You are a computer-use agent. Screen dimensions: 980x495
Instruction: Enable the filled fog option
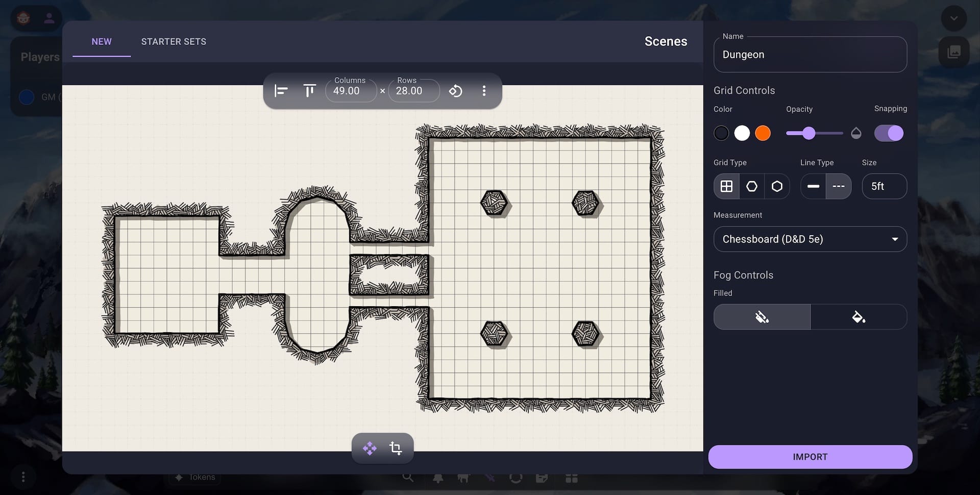(859, 316)
